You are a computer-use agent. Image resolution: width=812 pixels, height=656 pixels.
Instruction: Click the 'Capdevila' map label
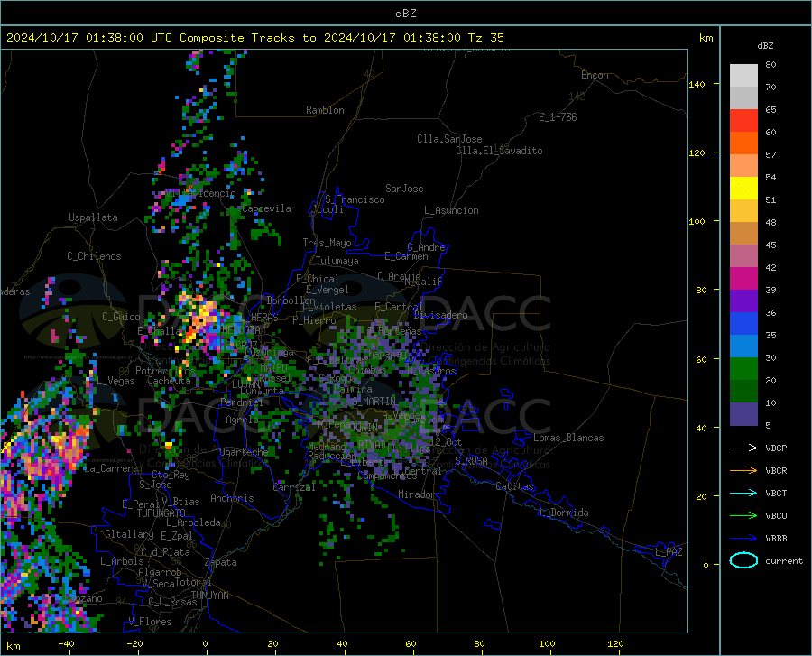[x=266, y=208]
